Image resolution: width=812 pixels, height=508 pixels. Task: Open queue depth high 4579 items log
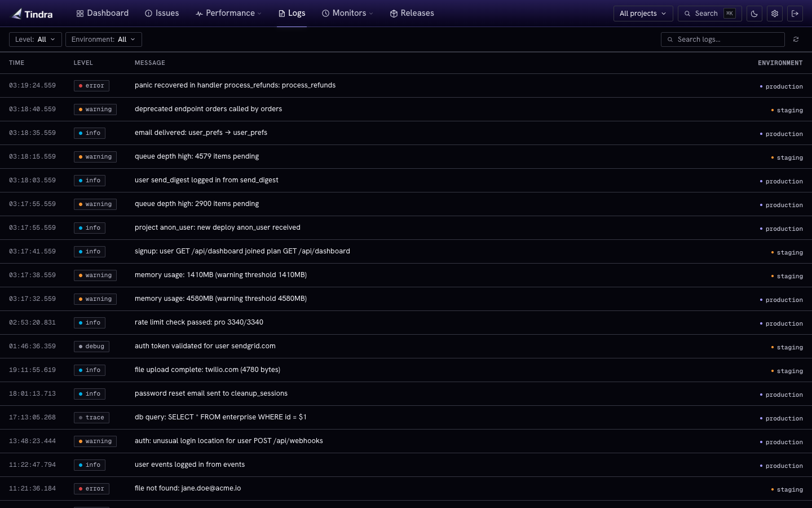click(x=197, y=156)
